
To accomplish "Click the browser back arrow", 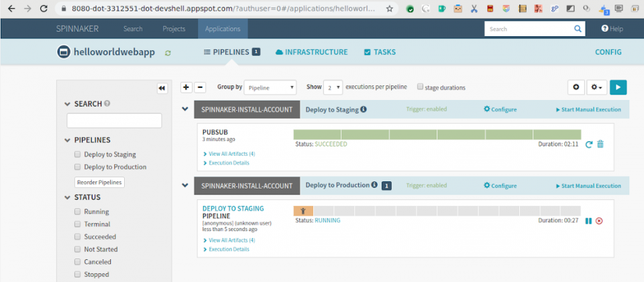I will [x=11, y=9].
